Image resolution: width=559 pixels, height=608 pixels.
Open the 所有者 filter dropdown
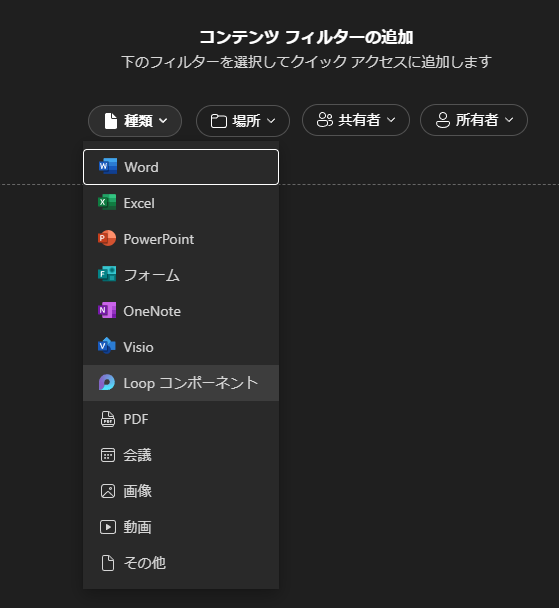474,120
